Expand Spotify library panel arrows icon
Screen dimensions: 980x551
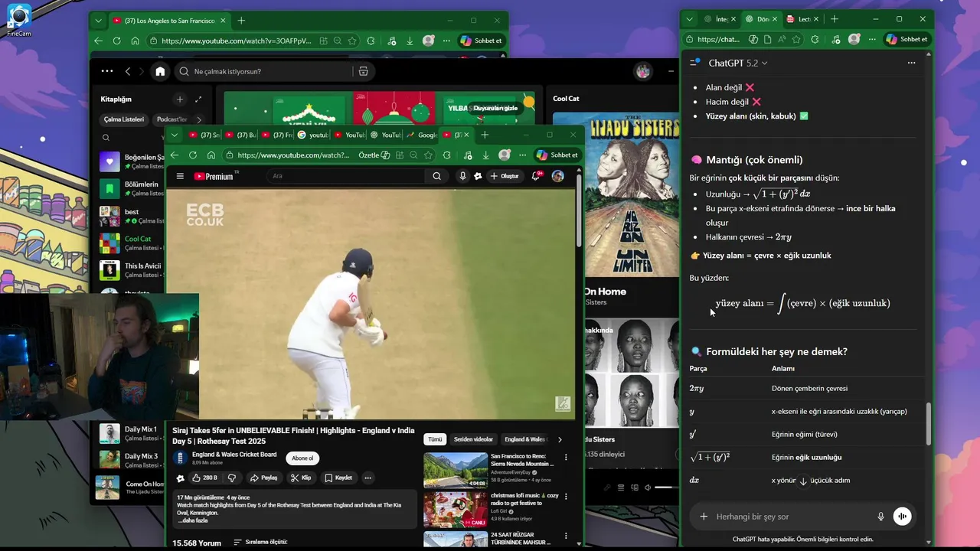198,99
